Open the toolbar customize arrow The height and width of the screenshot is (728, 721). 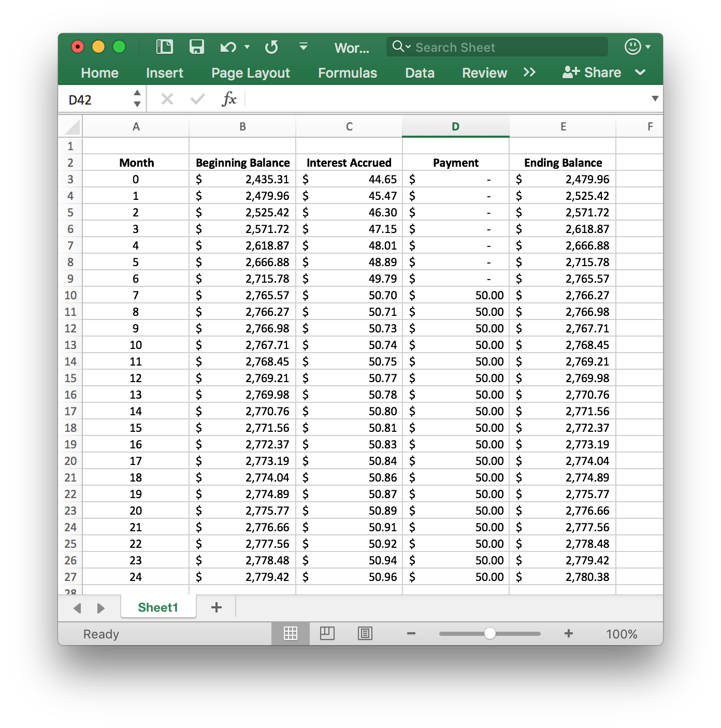(302, 47)
